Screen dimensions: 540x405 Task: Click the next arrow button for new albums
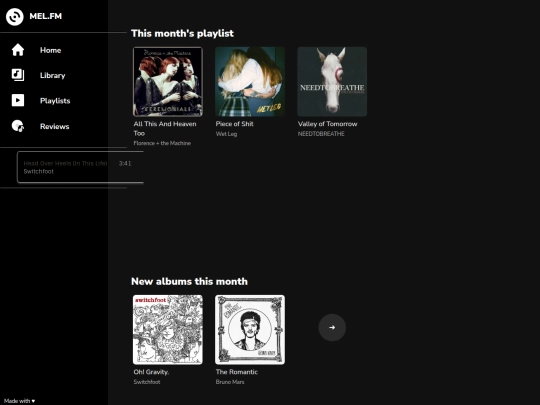332,328
